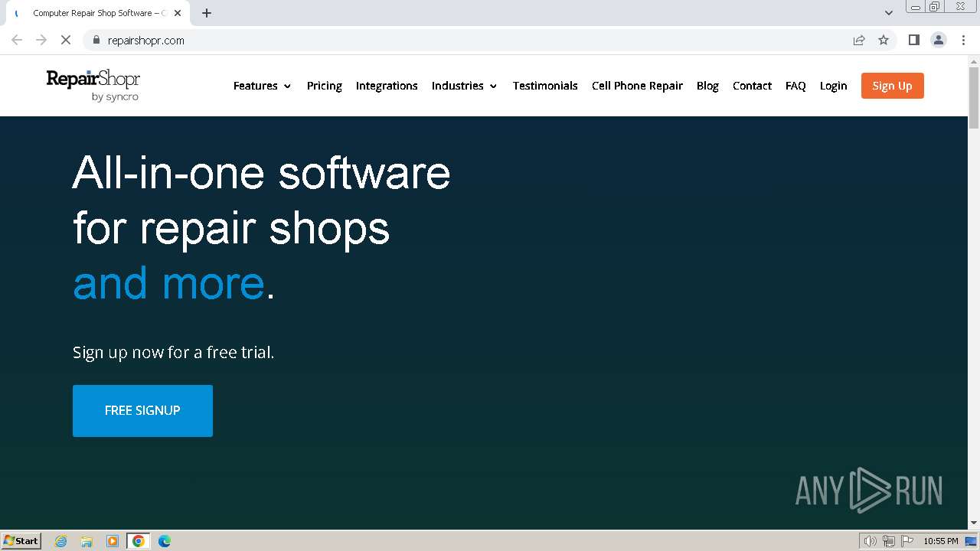
Task: Open Chrome profile avatar
Action: pos(939,40)
